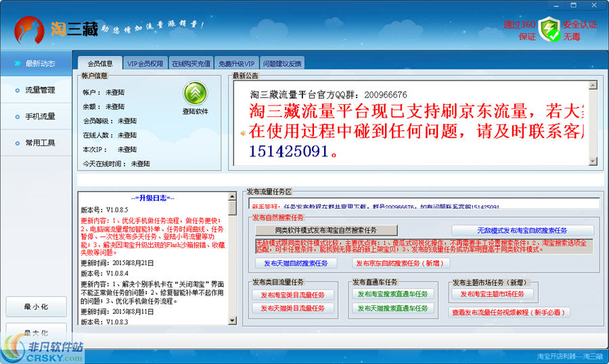
Task: Click the speaker icon beside the announcement
Action: 243,133
